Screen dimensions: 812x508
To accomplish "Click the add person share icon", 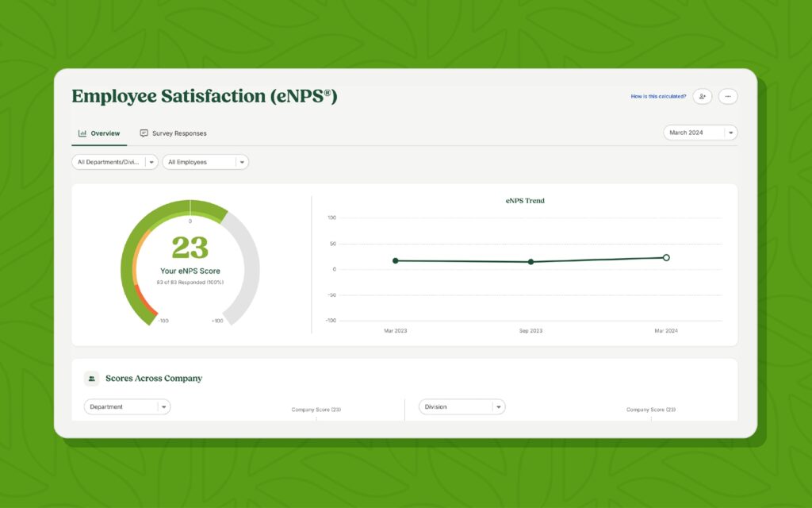I will [703, 96].
